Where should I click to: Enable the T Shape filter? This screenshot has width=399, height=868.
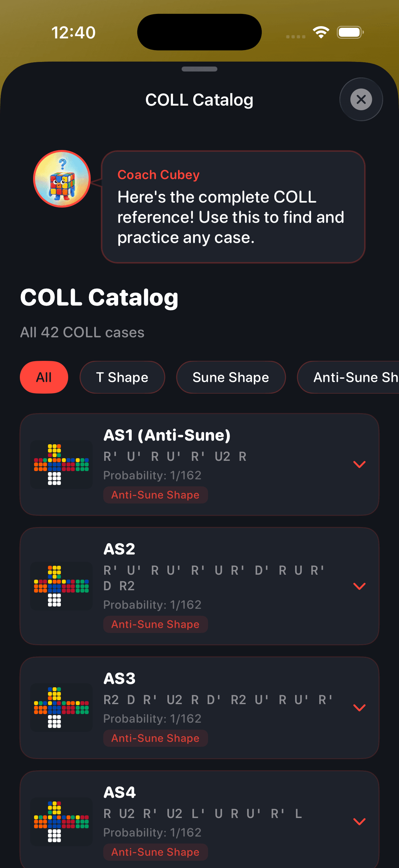pyautogui.click(x=122, y=377)
